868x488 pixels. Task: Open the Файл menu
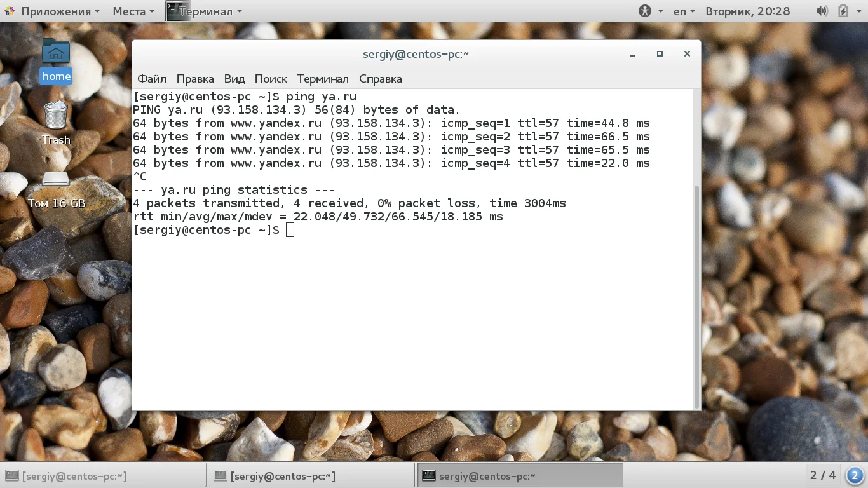coord(152,79)
